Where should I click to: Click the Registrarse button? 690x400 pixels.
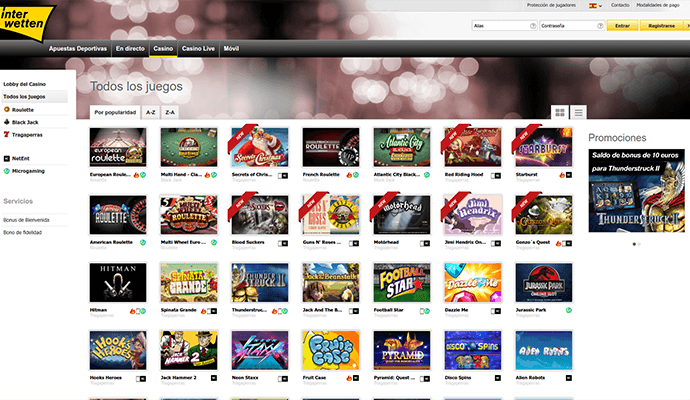pos(661,26)
